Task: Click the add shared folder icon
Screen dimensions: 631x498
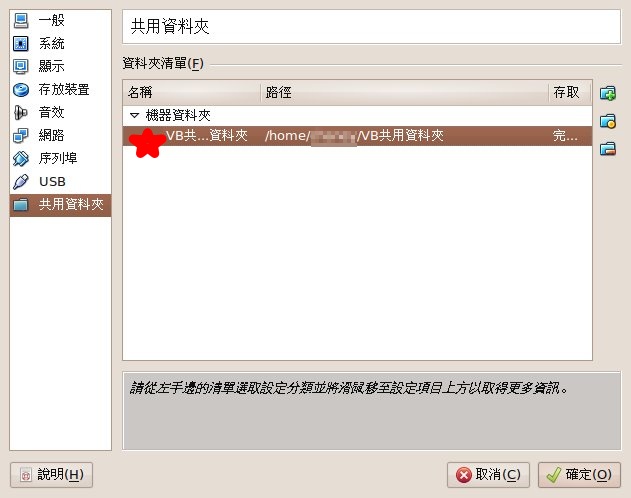Action: [x=608, y=93]
